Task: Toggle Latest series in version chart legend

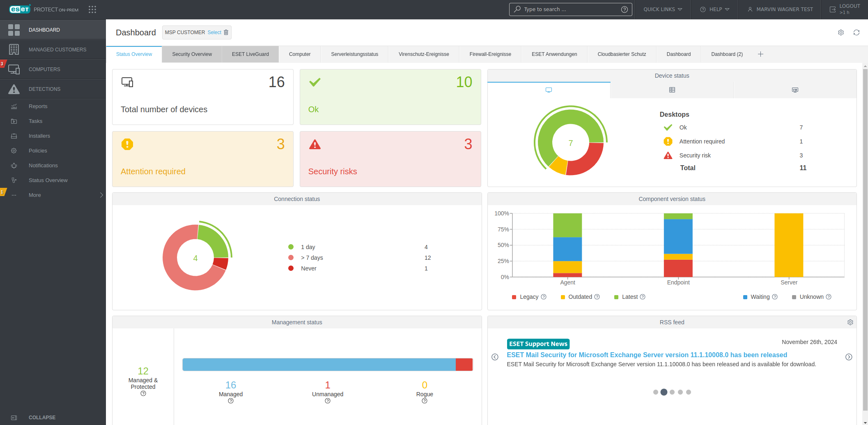Action: (x=626, y=297)
